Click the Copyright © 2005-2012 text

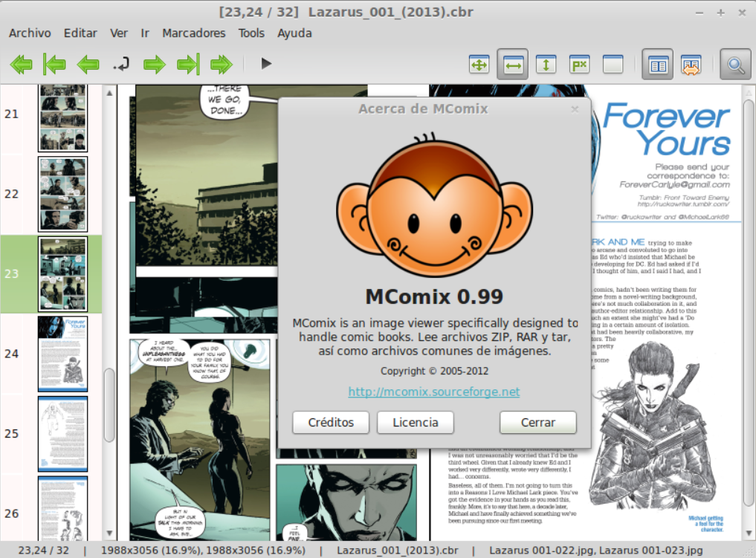pos(434,371)
